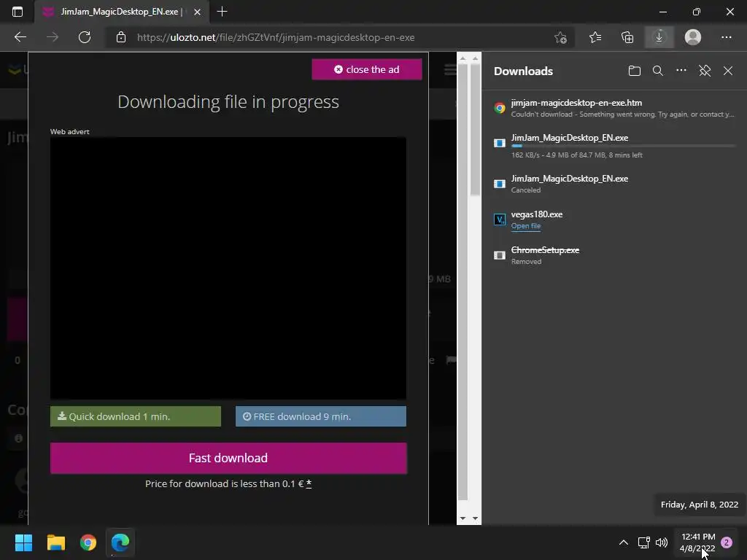This screenshot has height=560, width=747.
Task: Open the clock and calendar flyout
Action: pyautogui.click(x=698, y=542)
